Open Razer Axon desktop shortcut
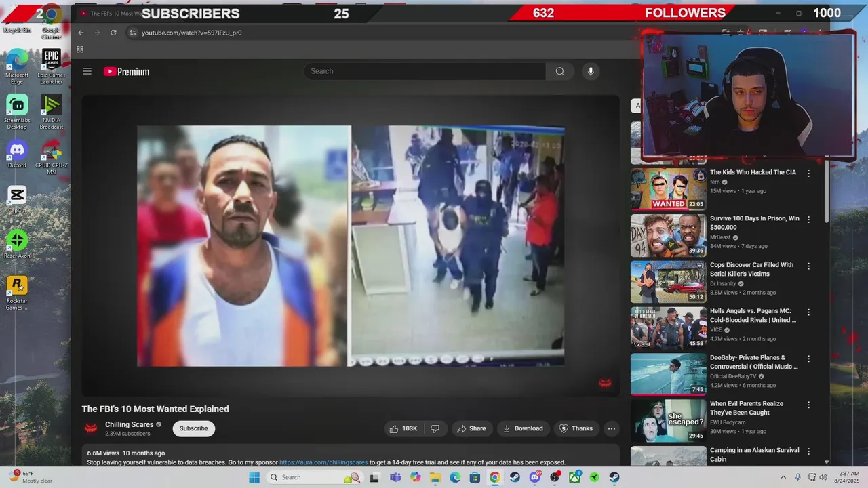The width and height of the screenshot is (868, 488). (17, 245)
